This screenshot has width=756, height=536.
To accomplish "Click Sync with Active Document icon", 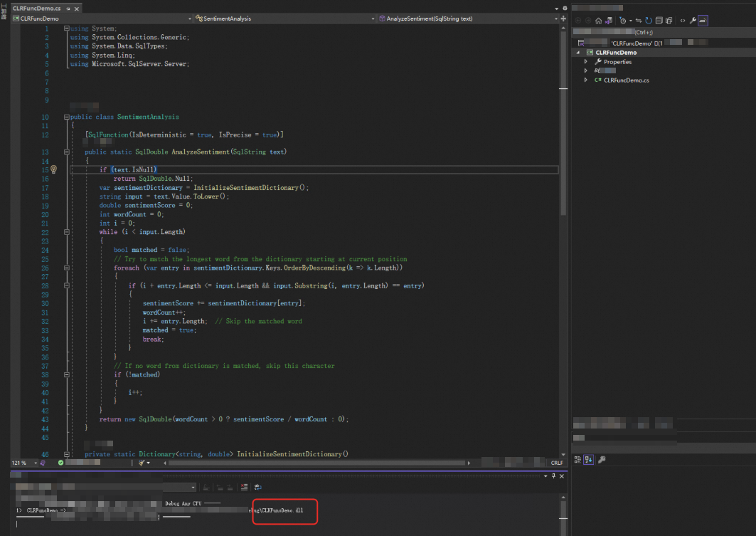I will tap(639, 20).
